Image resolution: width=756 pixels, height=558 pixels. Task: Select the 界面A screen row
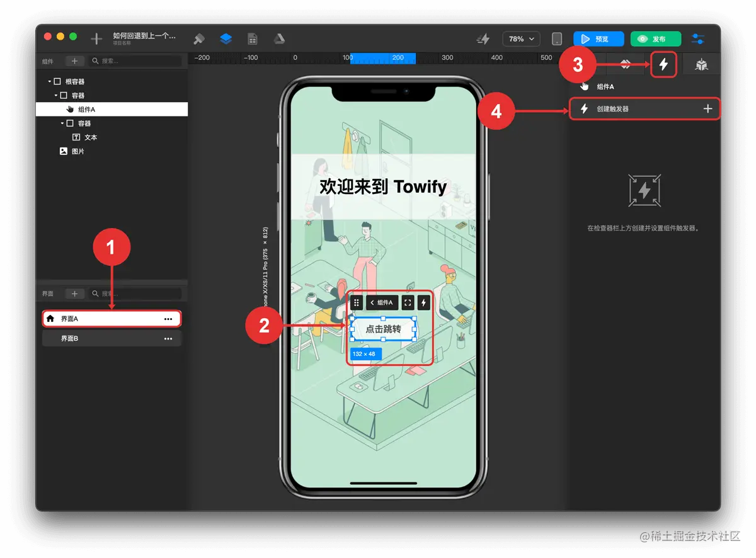[x=112, y=319]
